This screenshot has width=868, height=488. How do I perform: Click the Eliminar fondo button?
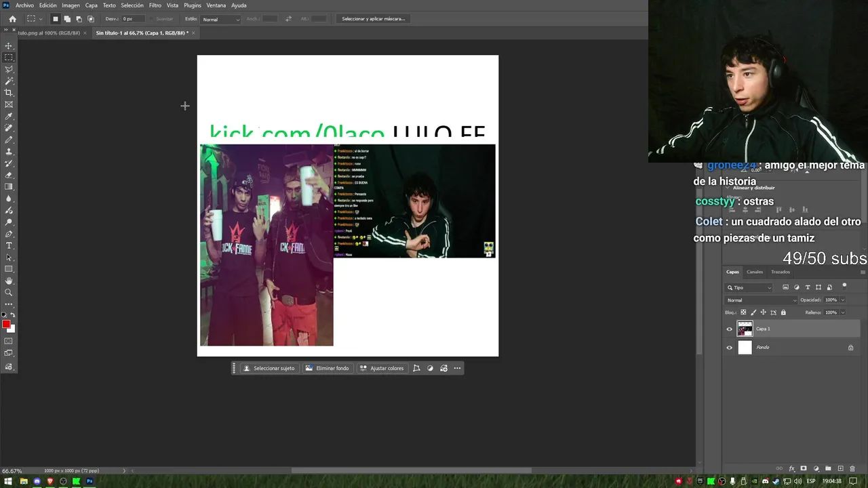pyautogui.click(x=327, y=368)
